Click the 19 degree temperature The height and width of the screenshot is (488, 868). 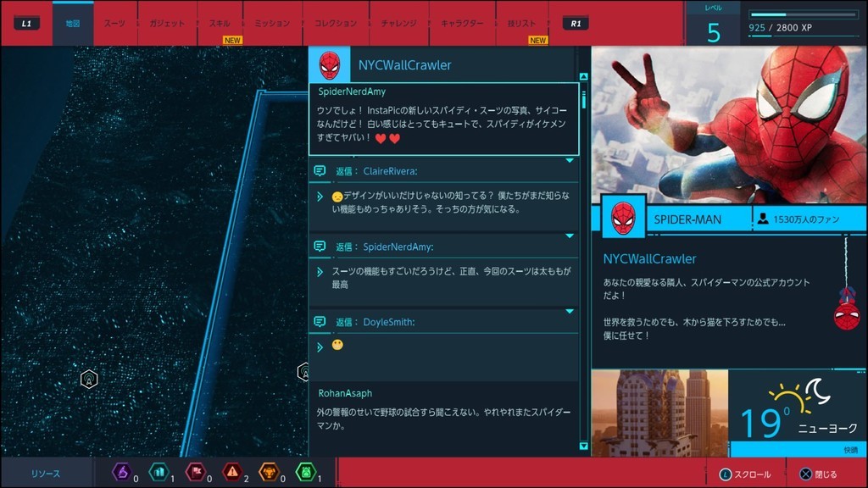click(x=765, y=424)
